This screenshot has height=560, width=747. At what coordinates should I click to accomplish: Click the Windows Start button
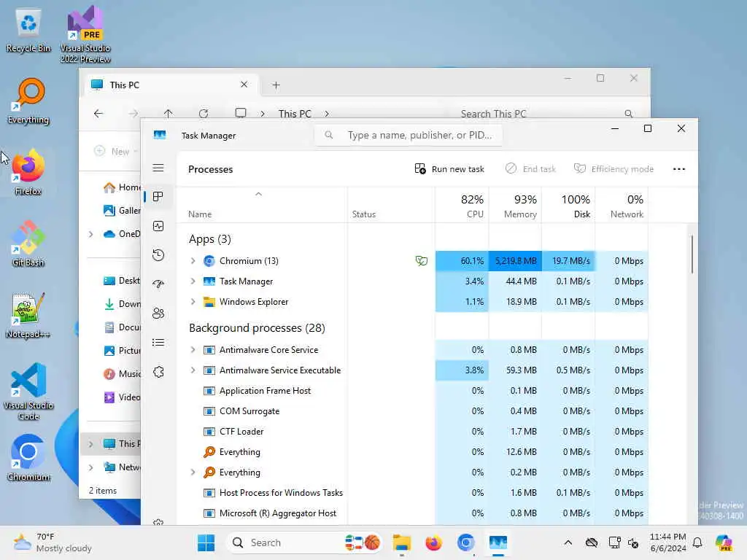(x=206, y=542)
